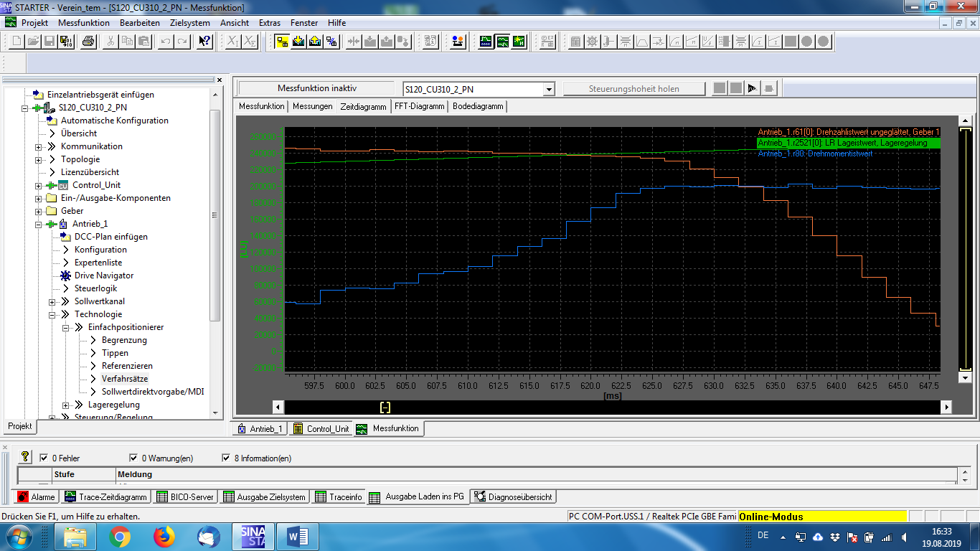Toggle the 0 Warnung(en) checkbox
980x551 pixels.
coord(133,458)
